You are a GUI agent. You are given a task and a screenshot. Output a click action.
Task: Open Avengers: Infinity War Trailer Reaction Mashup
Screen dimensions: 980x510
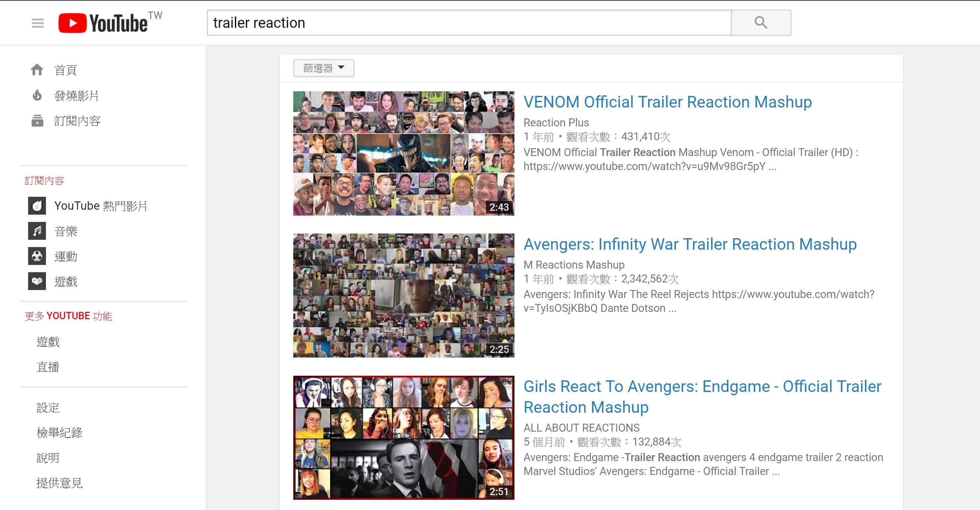point(690,244)
